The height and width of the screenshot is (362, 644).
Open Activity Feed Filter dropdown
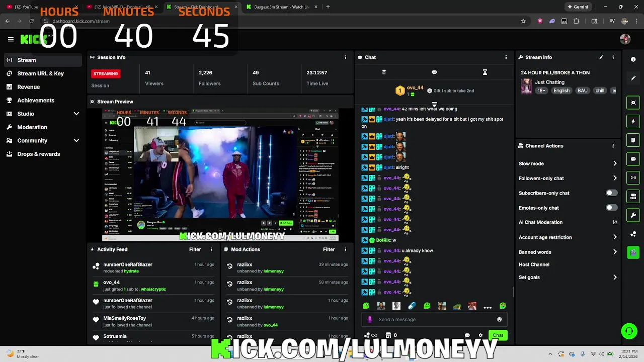195,249
